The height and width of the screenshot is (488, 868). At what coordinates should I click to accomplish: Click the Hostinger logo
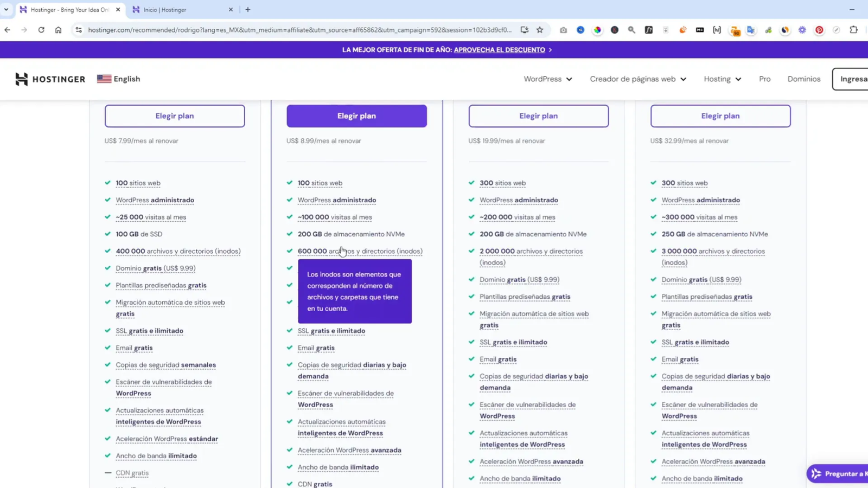tap(50, 79)
